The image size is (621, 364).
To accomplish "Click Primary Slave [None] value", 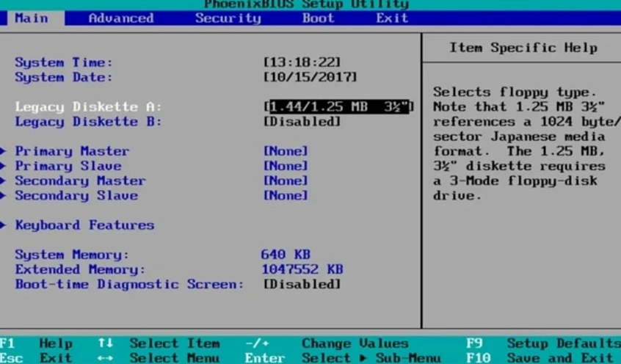I will 286,166.
